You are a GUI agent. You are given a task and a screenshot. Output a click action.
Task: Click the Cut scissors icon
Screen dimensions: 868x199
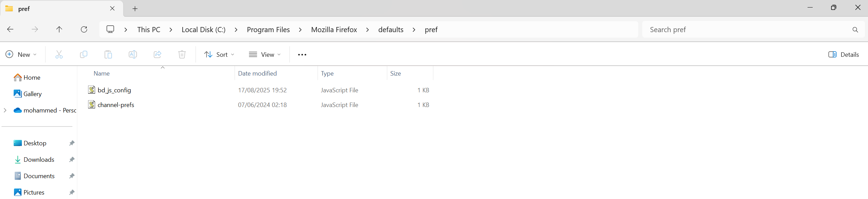pyautogui.click(x=59, y=54)
